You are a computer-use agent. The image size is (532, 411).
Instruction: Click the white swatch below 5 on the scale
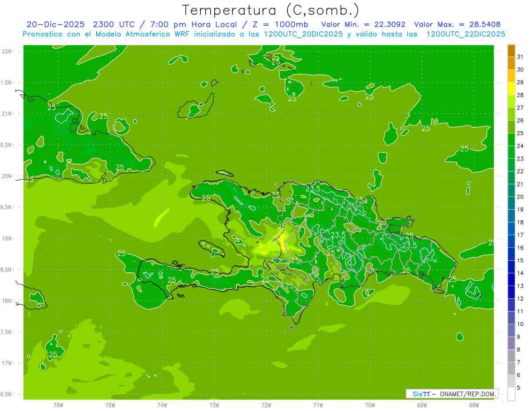[511, 394]
